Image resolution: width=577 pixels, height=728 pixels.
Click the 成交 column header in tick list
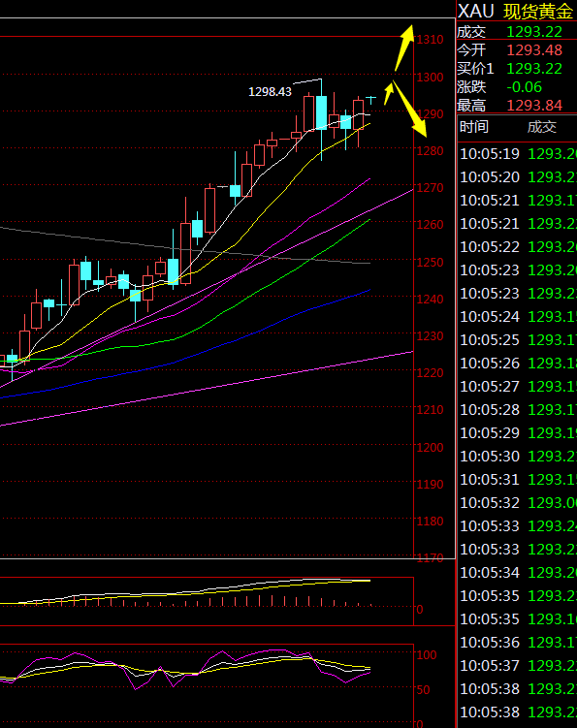[x=542, y=126]
